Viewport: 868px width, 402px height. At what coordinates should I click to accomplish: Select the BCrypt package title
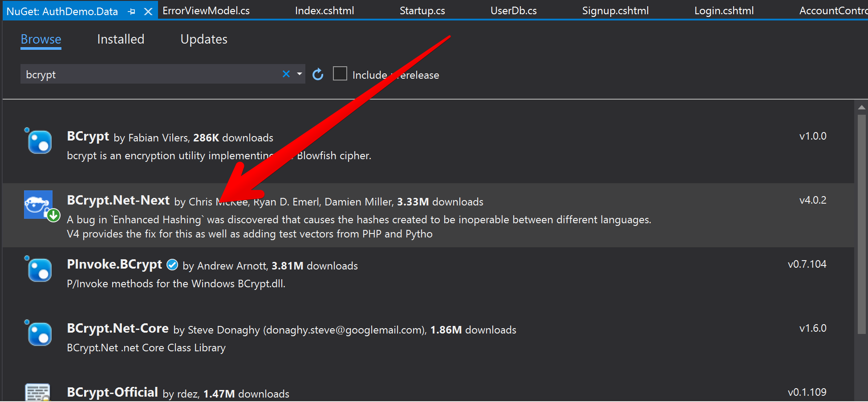pos(88,137)
